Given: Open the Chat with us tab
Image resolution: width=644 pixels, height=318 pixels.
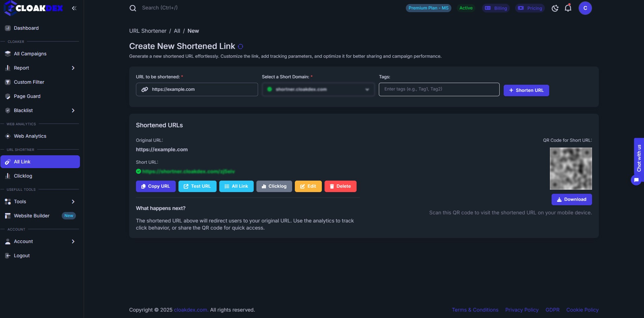Looking at the screenshot, I should (639, 158).
